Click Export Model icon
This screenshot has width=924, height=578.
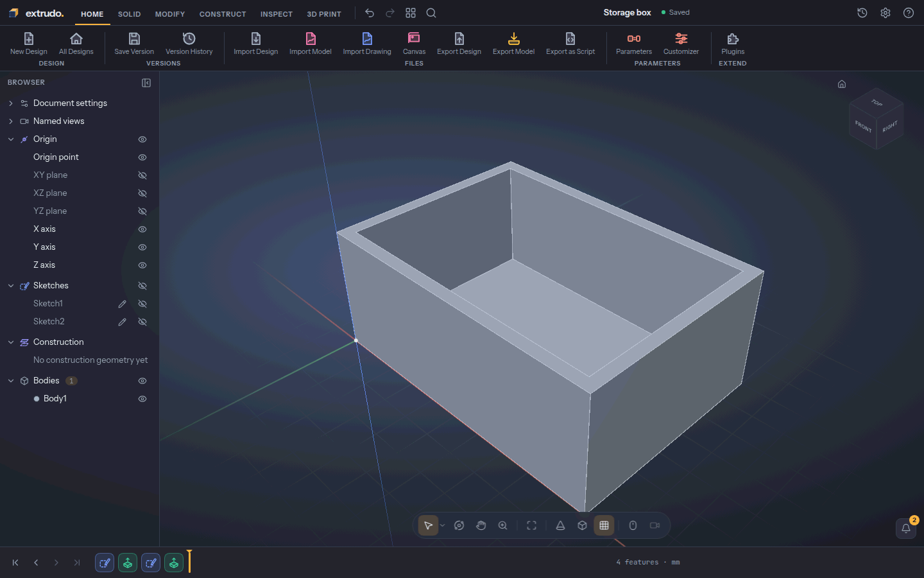(513, 39)
